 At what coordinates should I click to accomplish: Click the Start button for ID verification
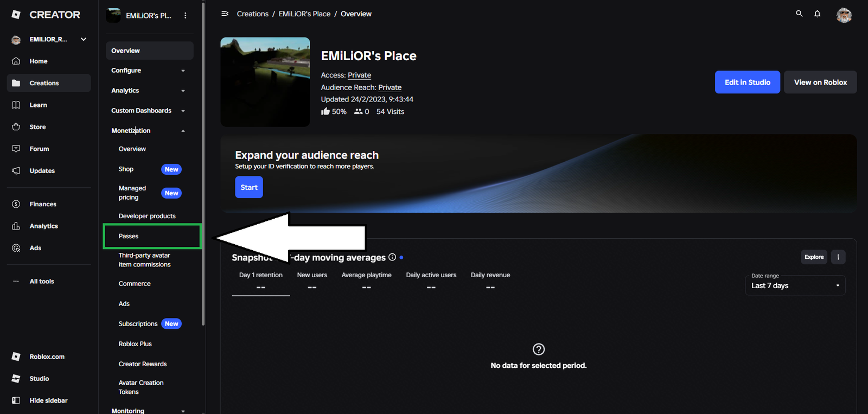[249, 187]
